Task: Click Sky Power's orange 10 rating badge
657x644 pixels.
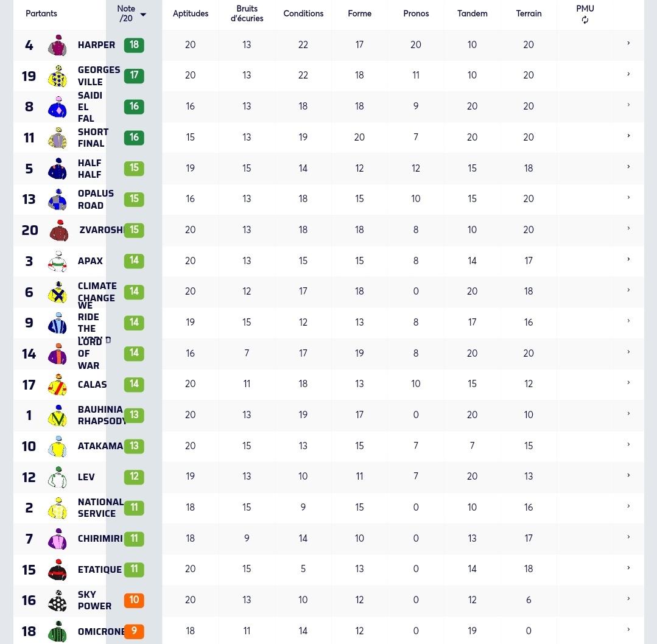Action: [134, 600]
